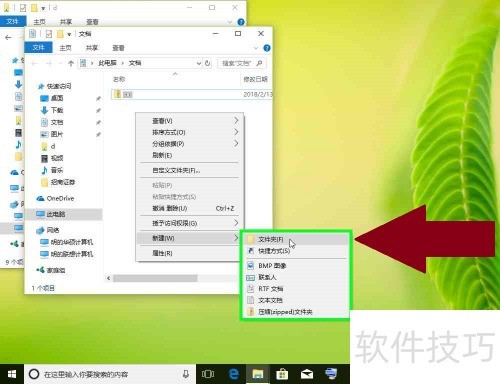This screenshot has height=384, width=500.
Task: Click the back arrow in the rear window
Action: pyautogui.click(x=8, y=38)
